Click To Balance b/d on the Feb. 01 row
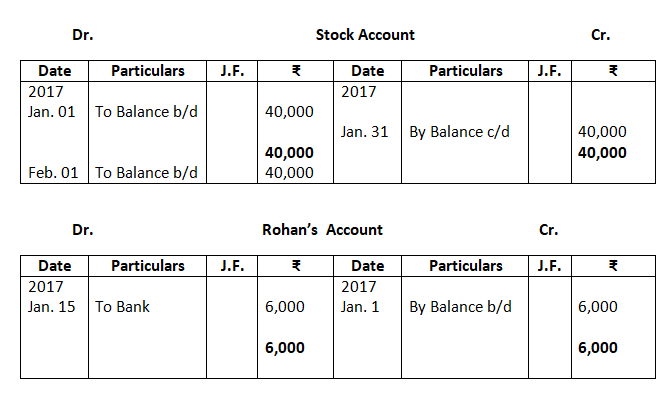667x404 pixels. pyautogui.click(x=146, y=172)
